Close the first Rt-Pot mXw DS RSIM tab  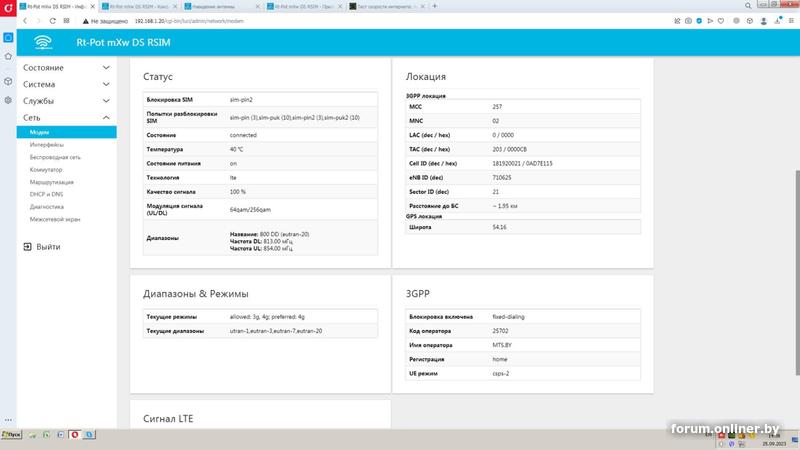pos(92,7)
